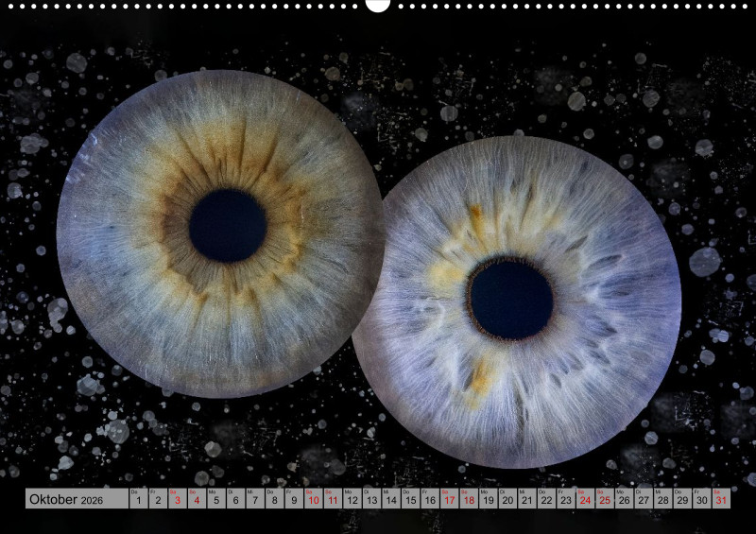Select red Saturday date 17
This screenshot has width=756, height=534.
(x=449, y=499)
